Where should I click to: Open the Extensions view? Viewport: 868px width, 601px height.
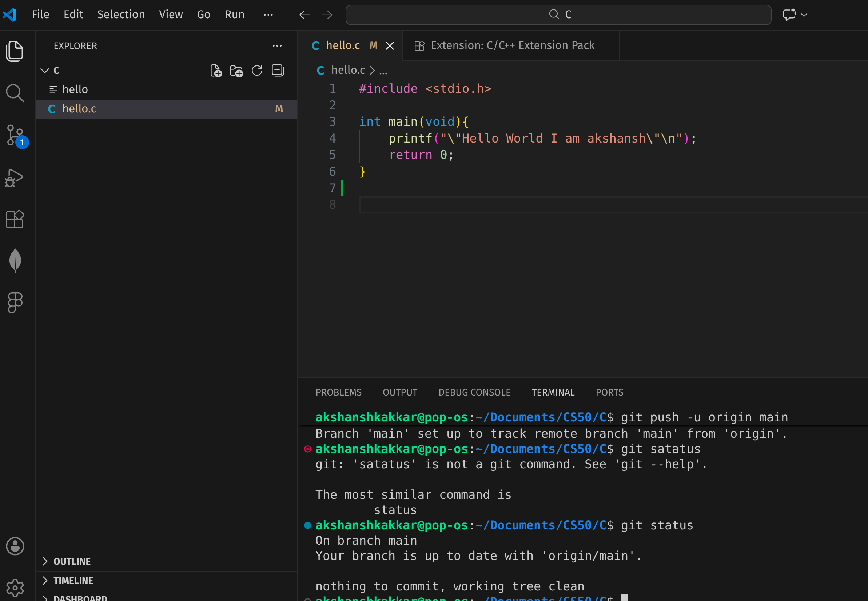point(15,219)
